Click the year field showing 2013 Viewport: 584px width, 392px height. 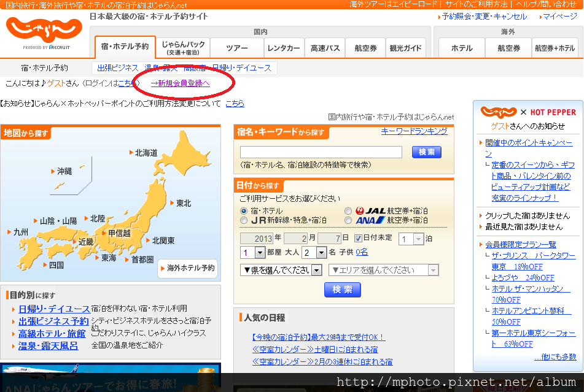pos(257,239)
